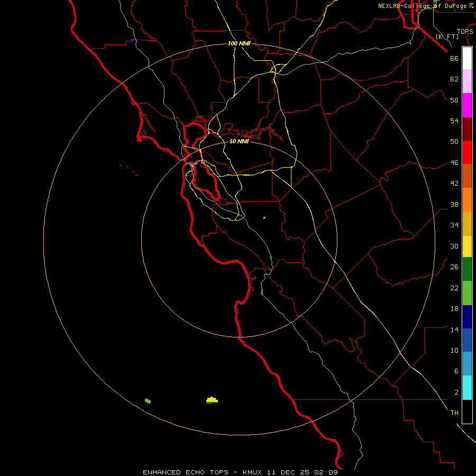Click the "02:09" timestamp in caption
Image resolution: width=476 pixels, height=476 pixels.
click(x=326, y=472)
